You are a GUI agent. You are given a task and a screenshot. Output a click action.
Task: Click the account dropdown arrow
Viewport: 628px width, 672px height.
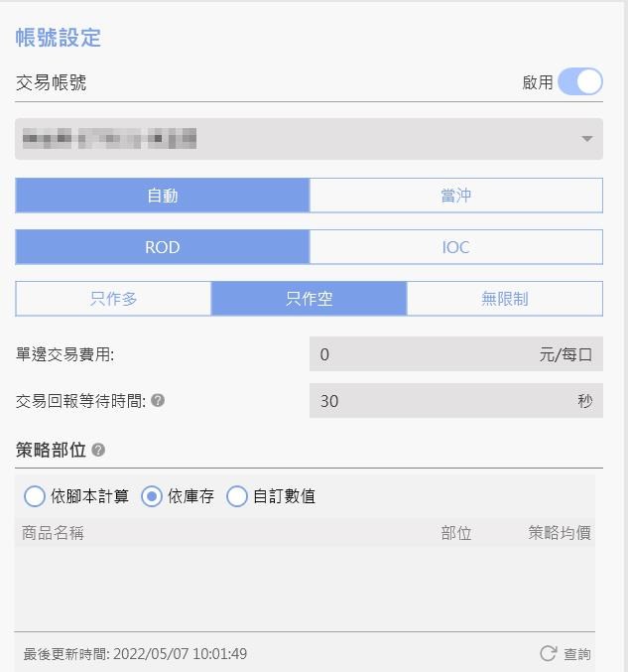pos(586,139)
